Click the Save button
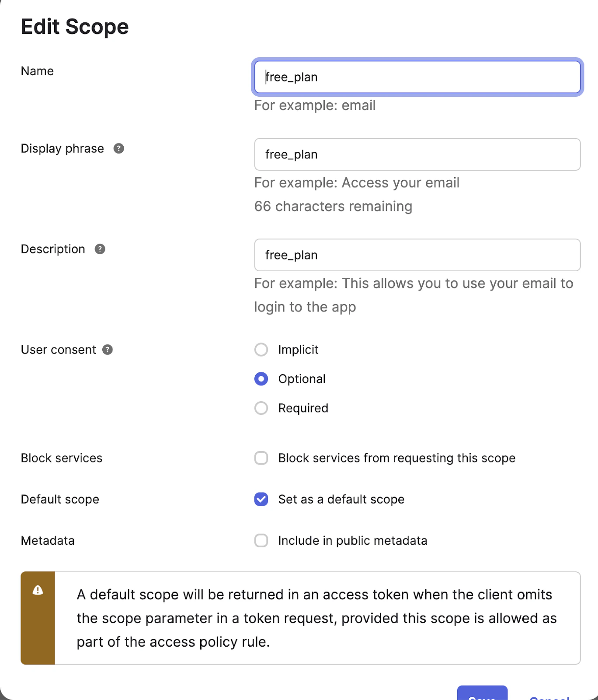 tap(482, 696)
